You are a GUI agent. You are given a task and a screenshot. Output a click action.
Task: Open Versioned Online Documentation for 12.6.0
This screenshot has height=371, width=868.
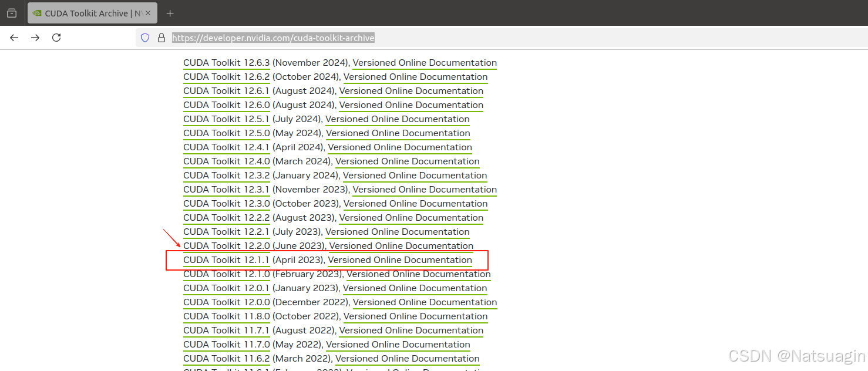point(411,105)
